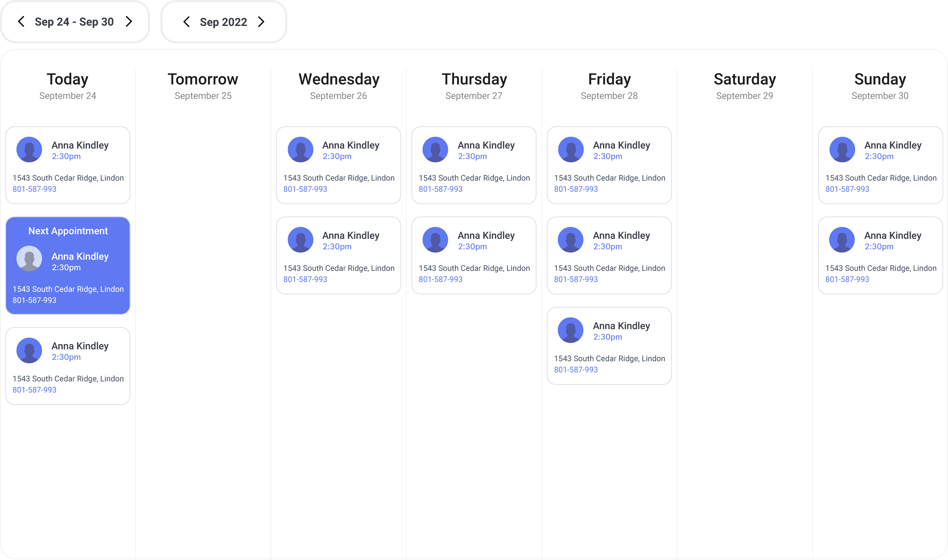Click phone number on Sunday's second appointment

(847, 279)
